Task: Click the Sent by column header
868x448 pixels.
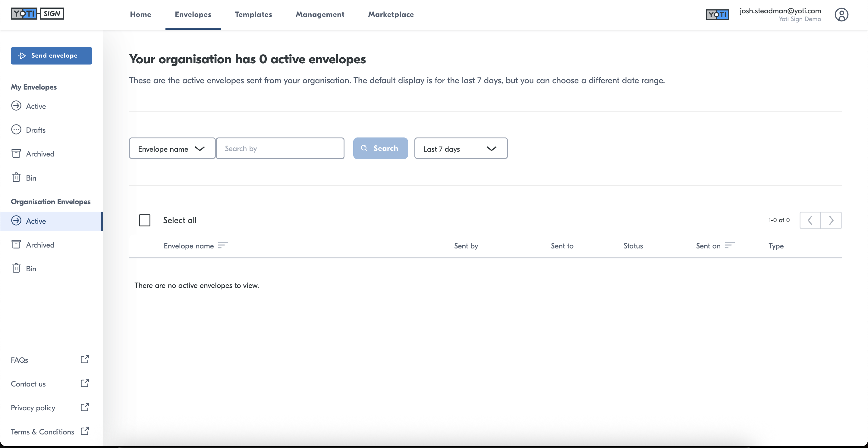Action: click(x=466, y=246)
